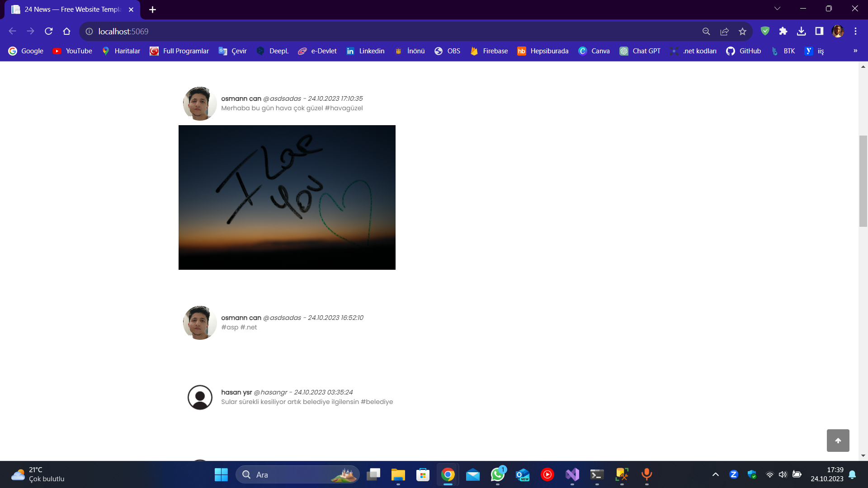Open the GitHub bookmark

pos(744,51)
